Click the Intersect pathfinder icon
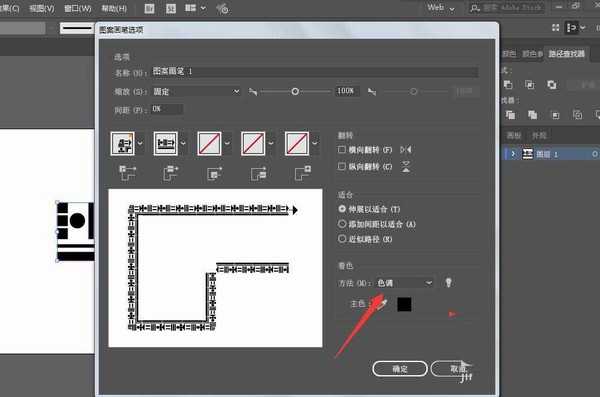Viewport: 600px width, 397px height. tap(551, 84)
